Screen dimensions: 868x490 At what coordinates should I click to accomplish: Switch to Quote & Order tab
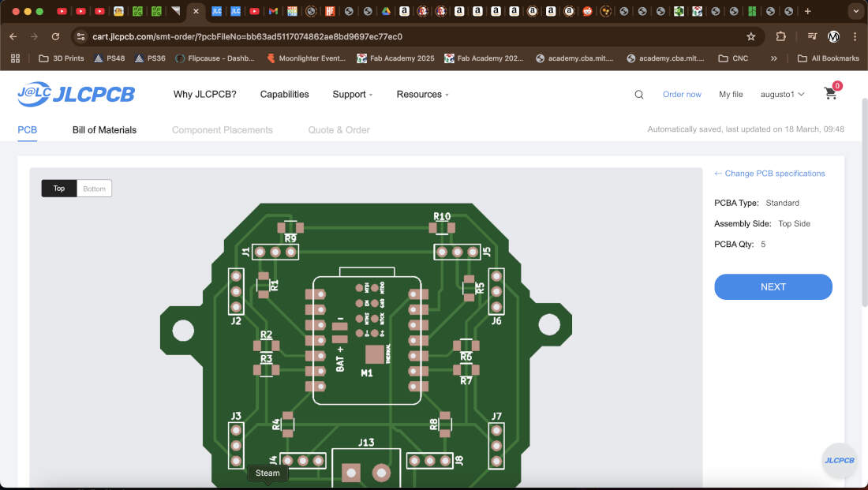pyautogui.click(x=339, y=129)
